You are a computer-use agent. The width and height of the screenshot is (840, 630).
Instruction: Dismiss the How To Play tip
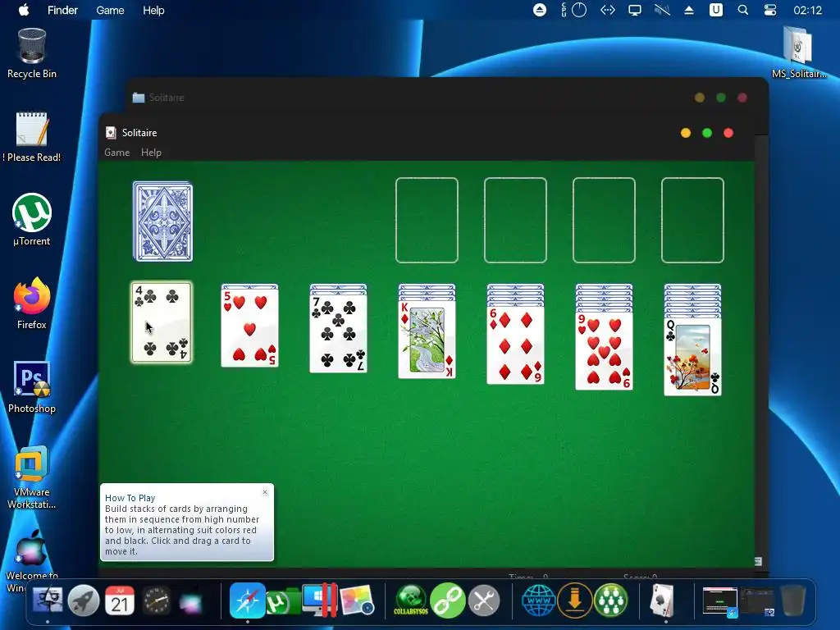click(x=265, y=492)
